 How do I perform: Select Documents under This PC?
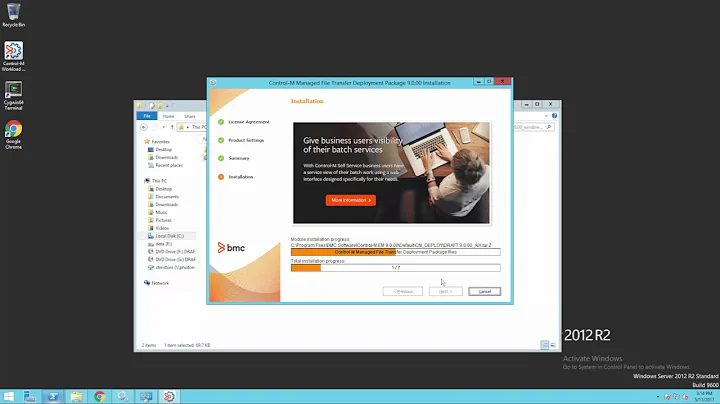(167, 196)
